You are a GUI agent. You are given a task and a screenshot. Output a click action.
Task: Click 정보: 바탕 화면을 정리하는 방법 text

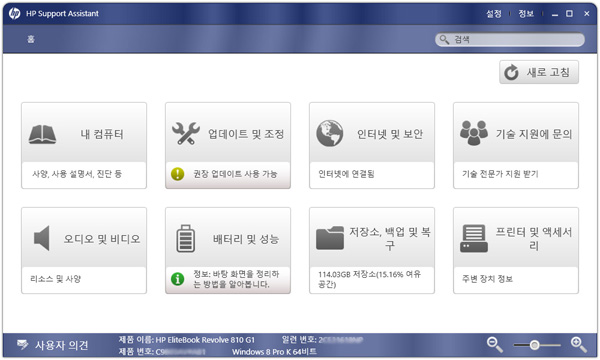pos(236,279)
